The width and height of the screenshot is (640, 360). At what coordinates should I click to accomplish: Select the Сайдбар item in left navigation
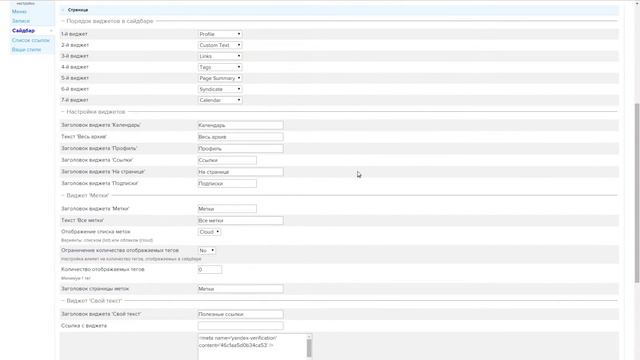pos(23,31)
